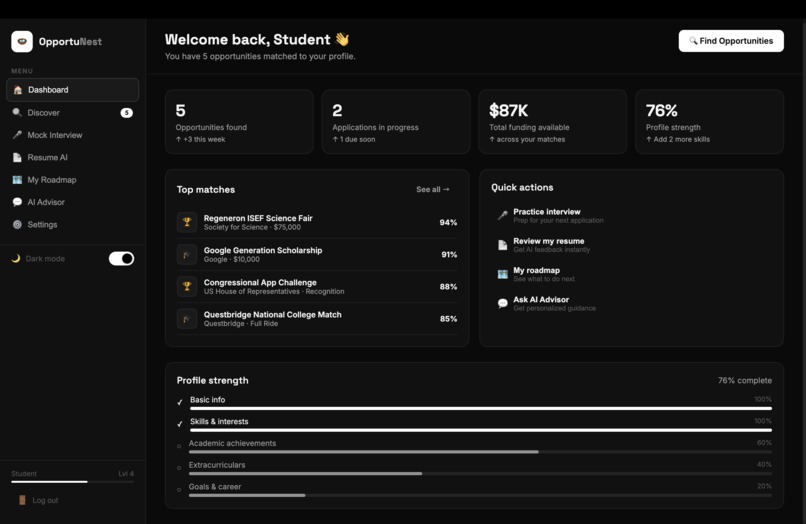
Task: Click the Lvl 4 label
Action: [126, 474]
